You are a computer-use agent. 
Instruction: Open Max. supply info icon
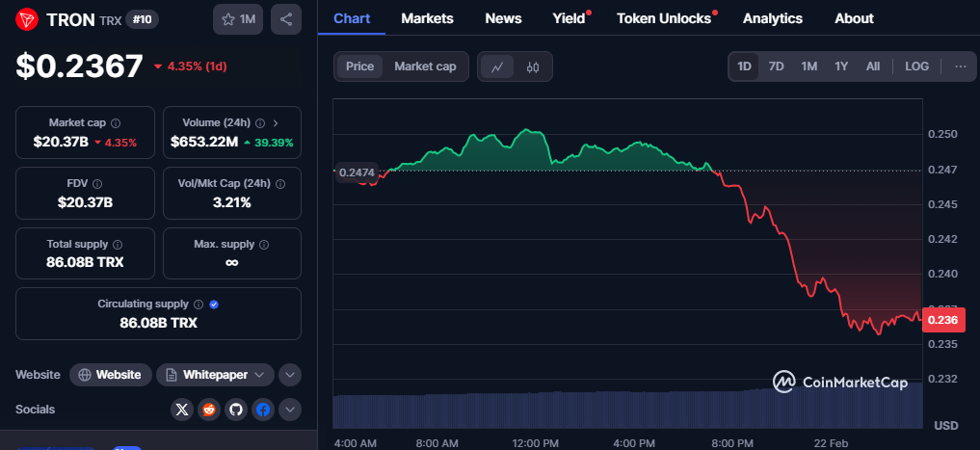264,245
